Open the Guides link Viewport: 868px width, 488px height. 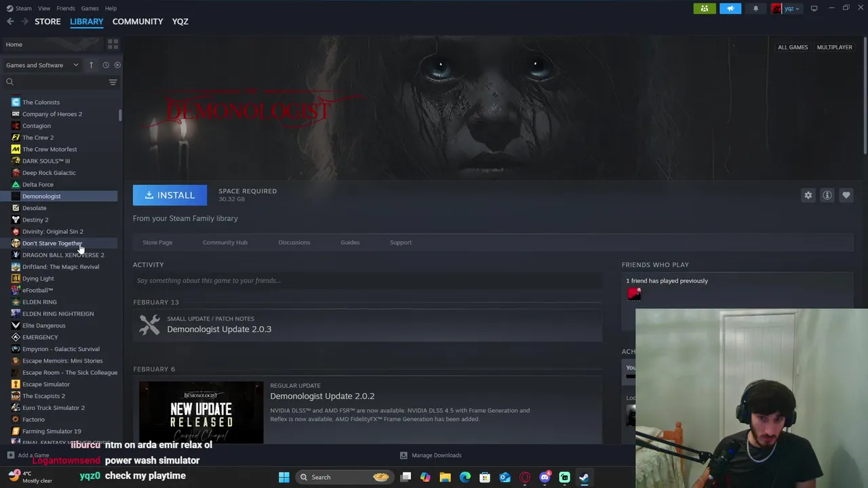click(350, 243)
